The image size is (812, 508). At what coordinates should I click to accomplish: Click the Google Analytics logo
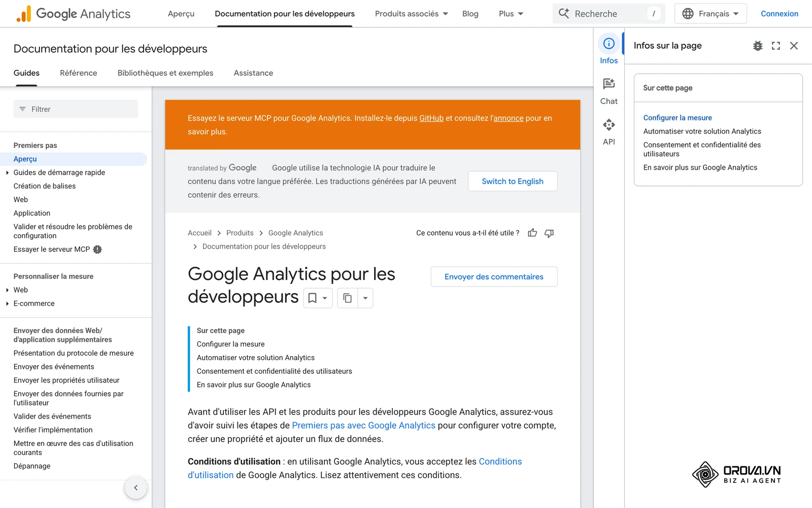tap(73, 14)
